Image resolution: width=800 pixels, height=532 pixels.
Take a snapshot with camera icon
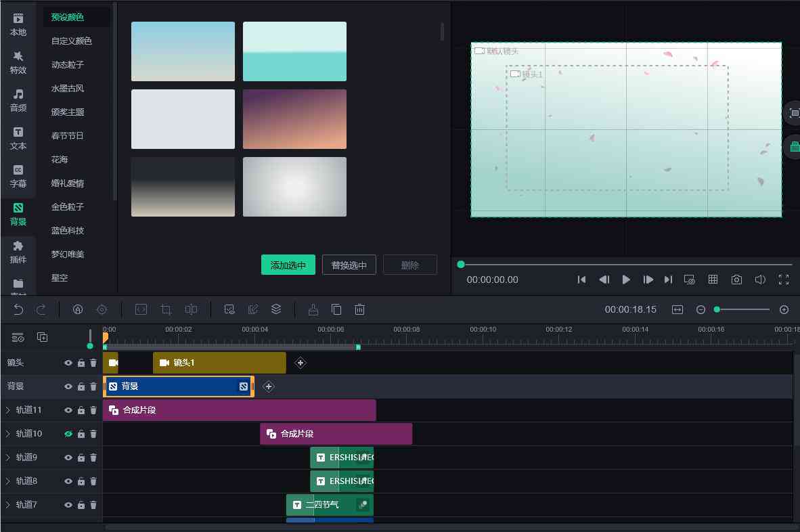[x=736, y=280]
